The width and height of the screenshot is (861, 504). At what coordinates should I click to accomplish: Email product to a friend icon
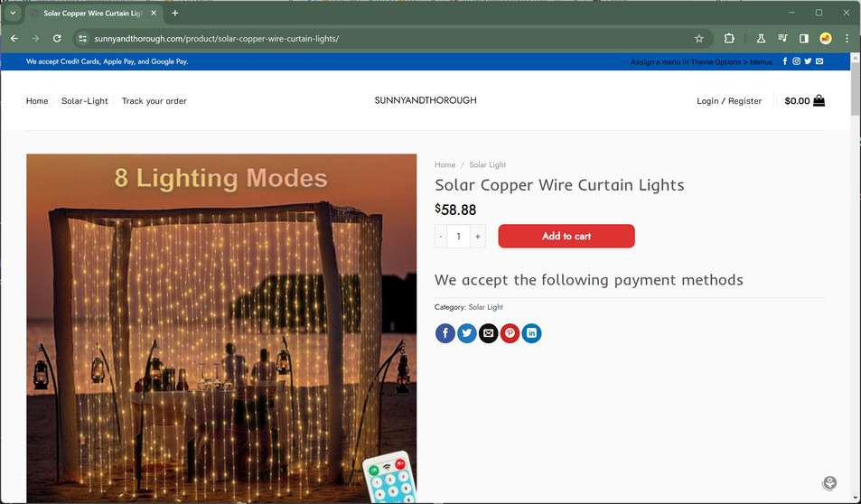(488, 333)
